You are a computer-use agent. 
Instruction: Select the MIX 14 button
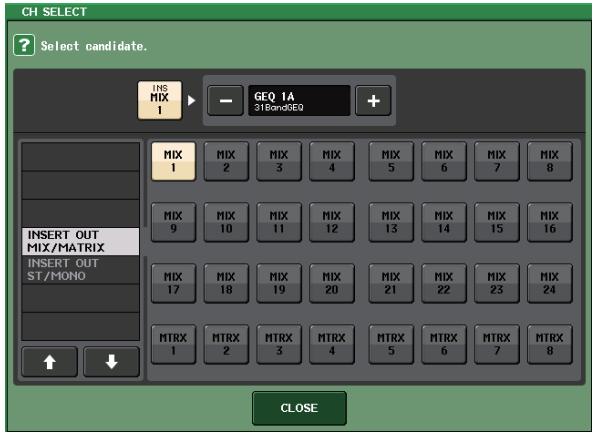coord(444,222)
